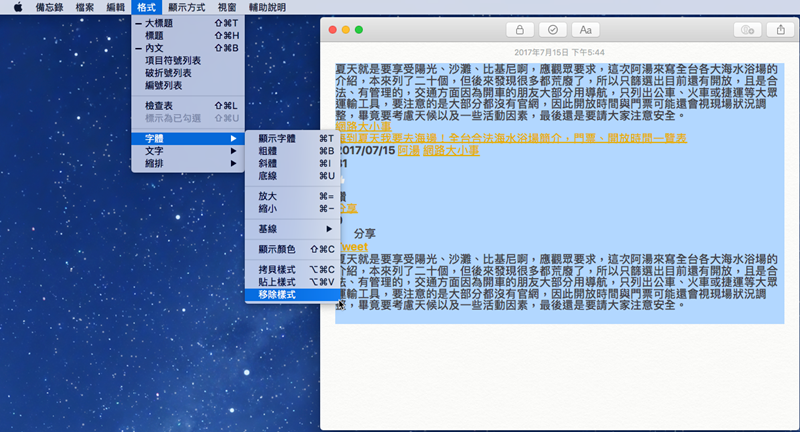The width and height of the screenshot is (800, 432).
Task: Open the Apple menu
Action: pos(18,7)
